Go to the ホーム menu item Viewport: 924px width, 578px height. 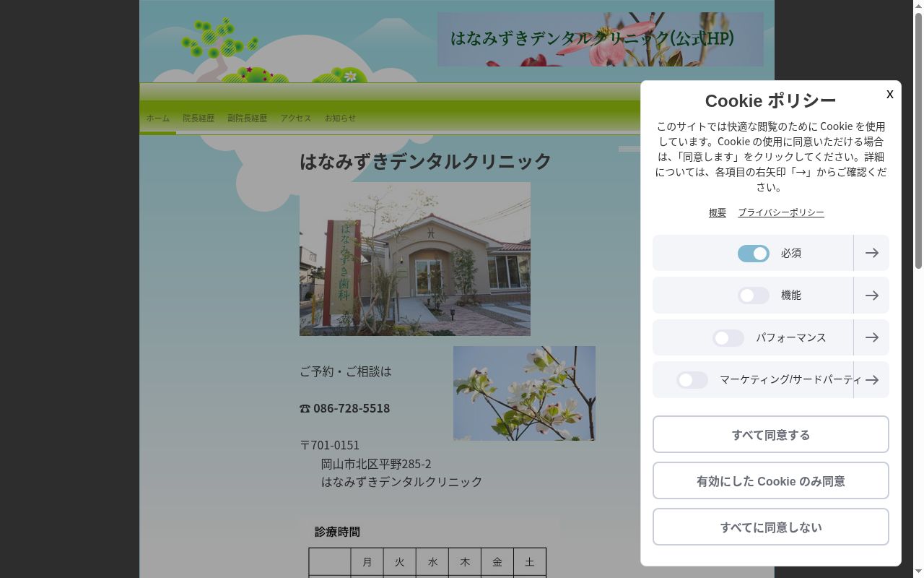157,118
